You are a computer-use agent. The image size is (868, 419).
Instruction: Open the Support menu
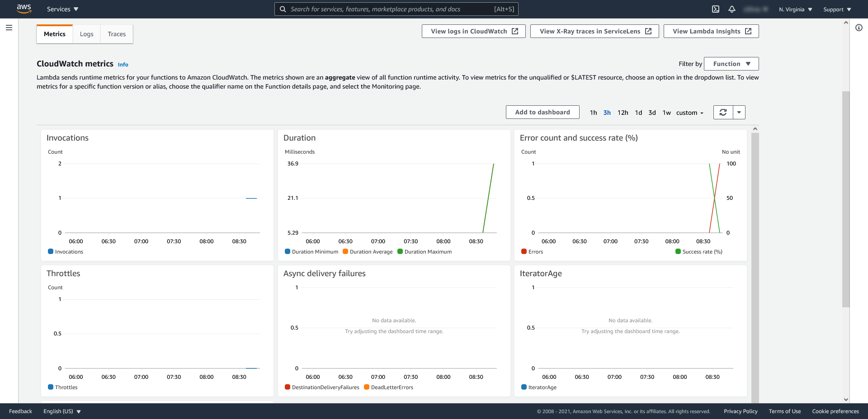[837, 9]
